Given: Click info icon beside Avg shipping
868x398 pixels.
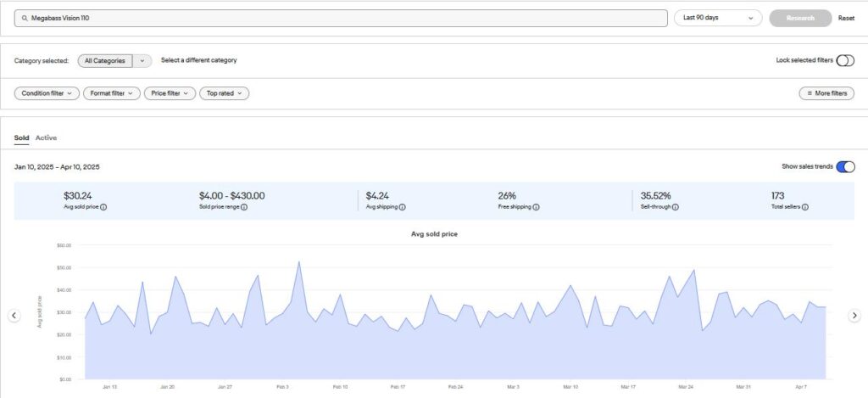Looking at the screenshot, I should click(x=403, y=207).
